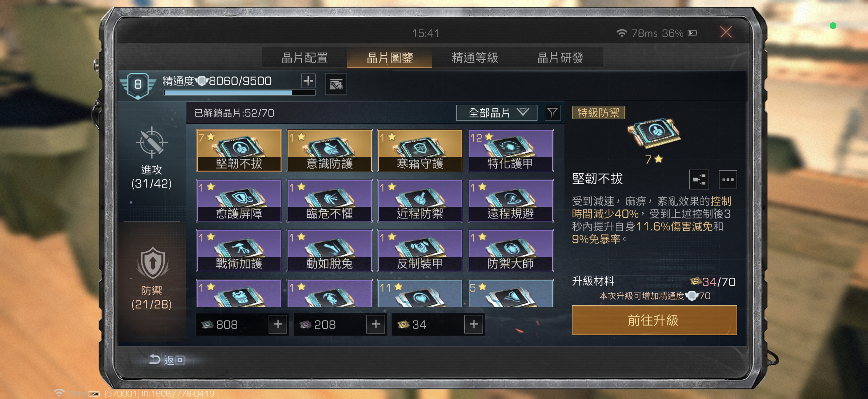Click plus next to mastery 8060/9500

(x=308, y=81)
